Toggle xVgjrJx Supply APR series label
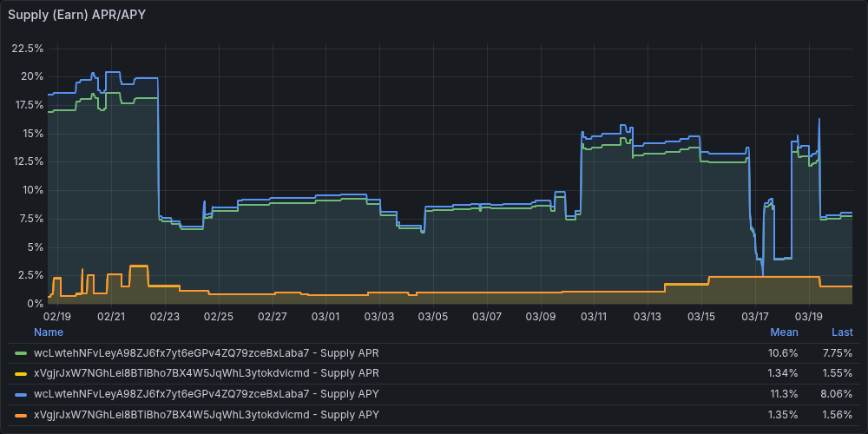868x434 pixels. [207, 373]
